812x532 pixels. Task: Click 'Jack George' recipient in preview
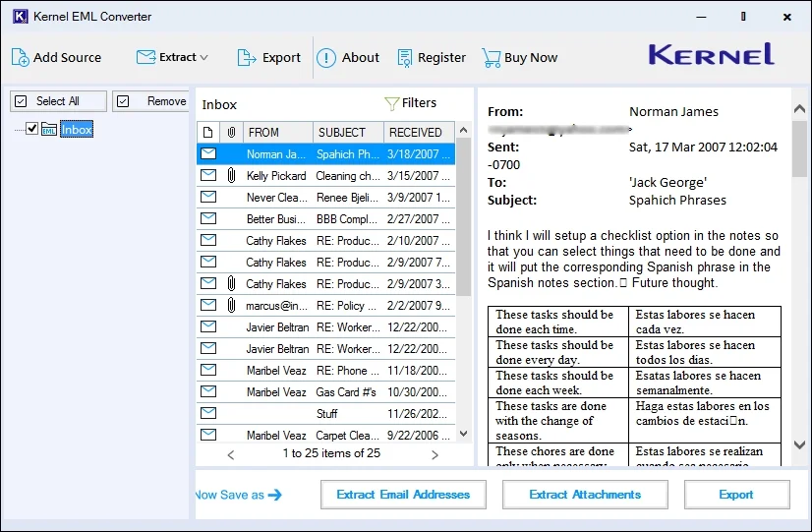[667, 182]
